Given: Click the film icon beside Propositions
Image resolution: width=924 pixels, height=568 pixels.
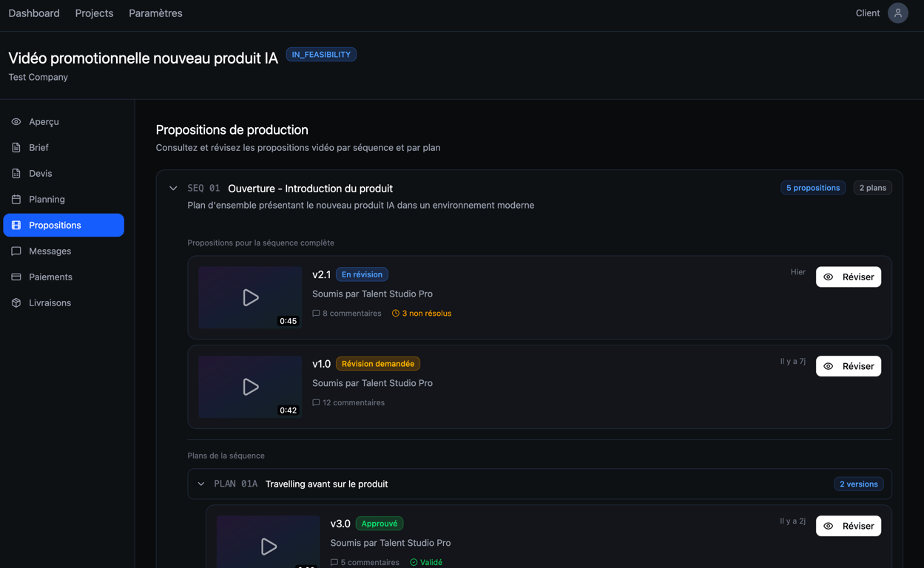Looking at the screenshot, I should (16, 225).
